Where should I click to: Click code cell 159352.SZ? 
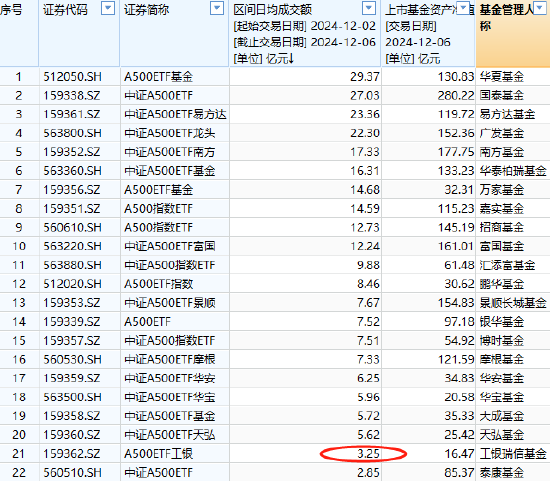[x=72, y=152]
